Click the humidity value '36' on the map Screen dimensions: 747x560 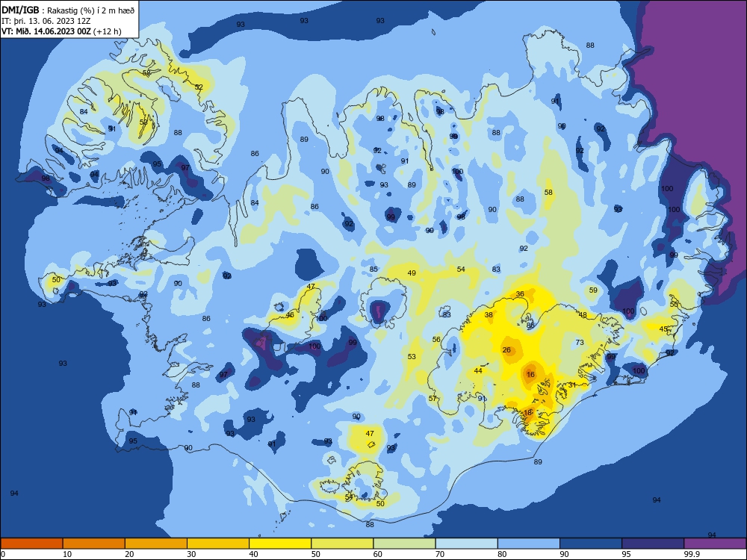[x=520, y=293]
